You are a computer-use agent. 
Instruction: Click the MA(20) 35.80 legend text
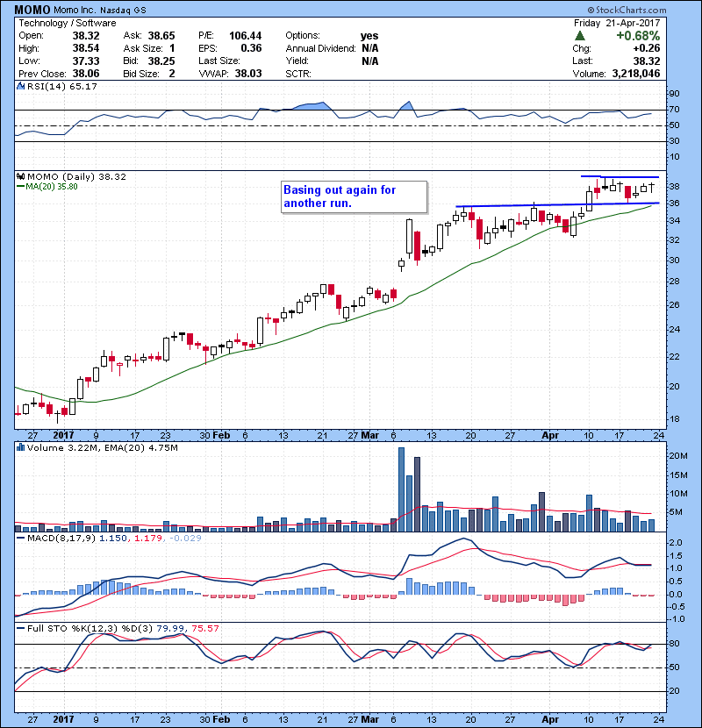click(52, 187)
